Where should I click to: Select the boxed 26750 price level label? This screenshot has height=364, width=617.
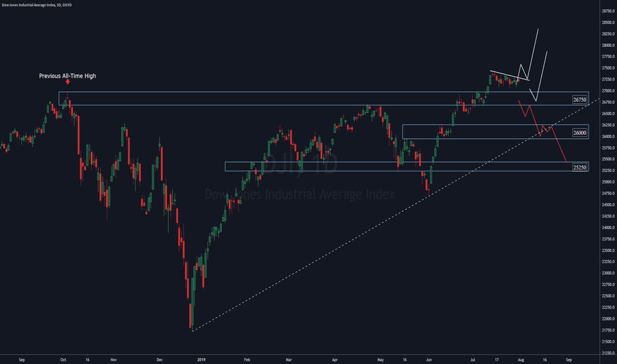pos(580,100)
